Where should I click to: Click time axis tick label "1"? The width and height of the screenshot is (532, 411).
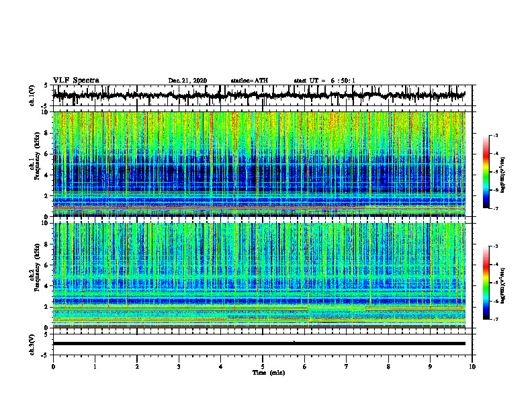point(95,367)
